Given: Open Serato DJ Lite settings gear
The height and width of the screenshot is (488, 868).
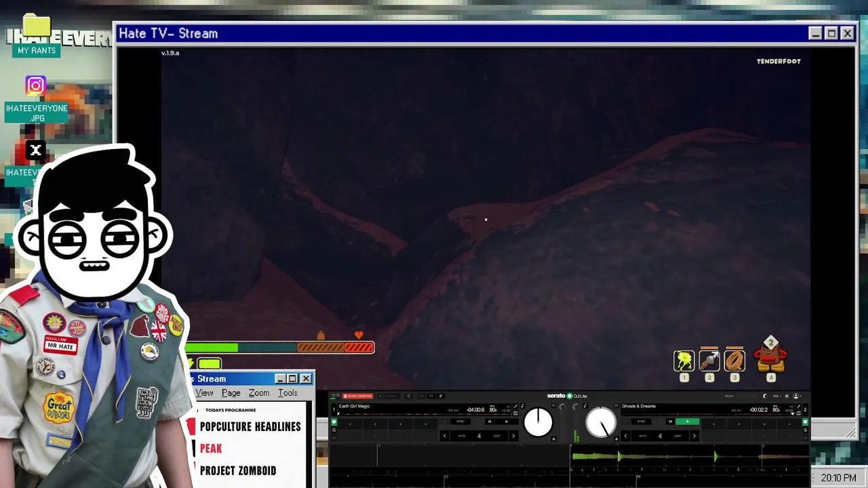Looking at the screenshot, I should tap(787, 396).
